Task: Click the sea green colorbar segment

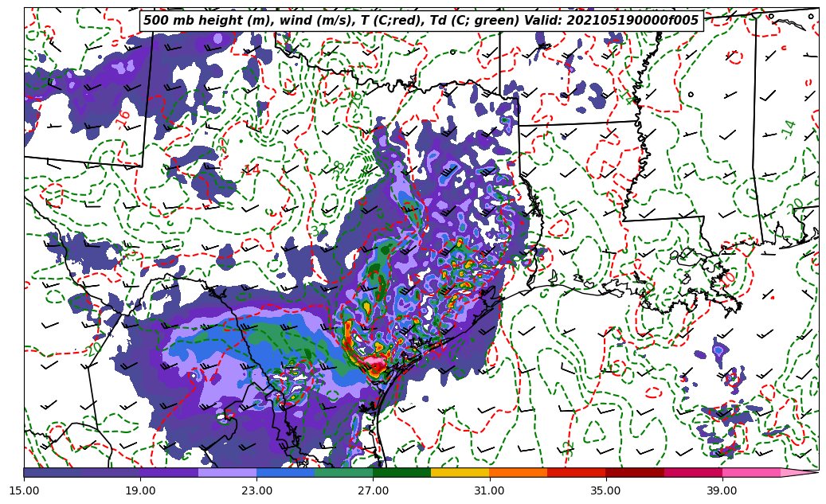Action: click(x=343, y=472)
